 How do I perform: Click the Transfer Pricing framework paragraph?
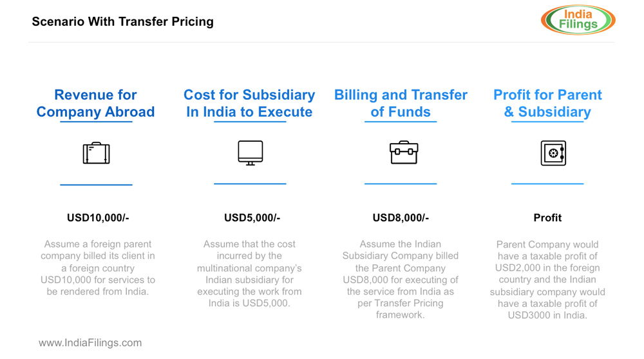(401, 279)
